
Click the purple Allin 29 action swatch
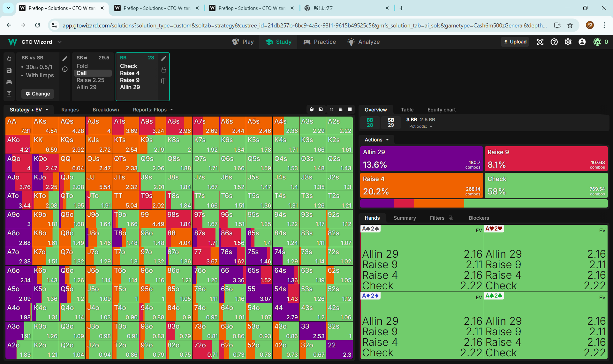pos(421,158)
